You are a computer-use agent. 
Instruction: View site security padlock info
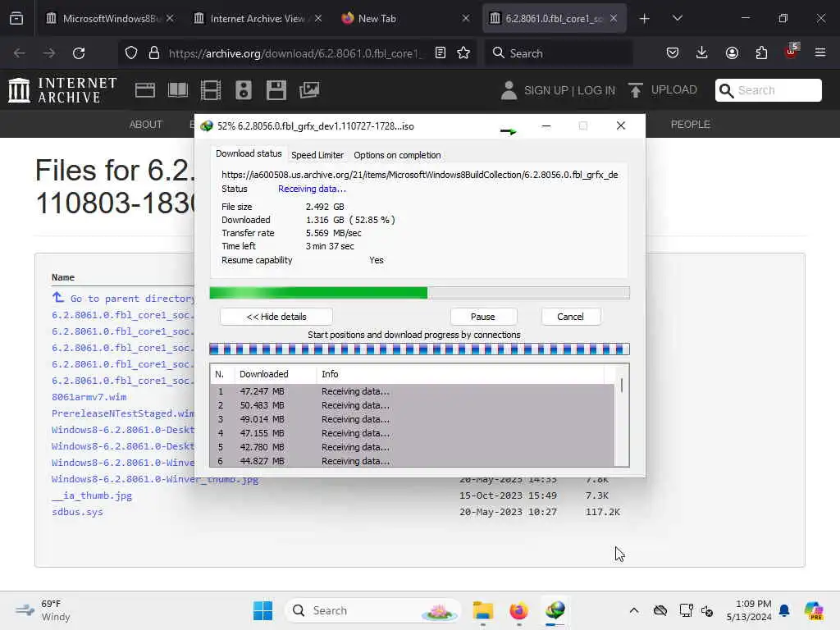point(154,53)
